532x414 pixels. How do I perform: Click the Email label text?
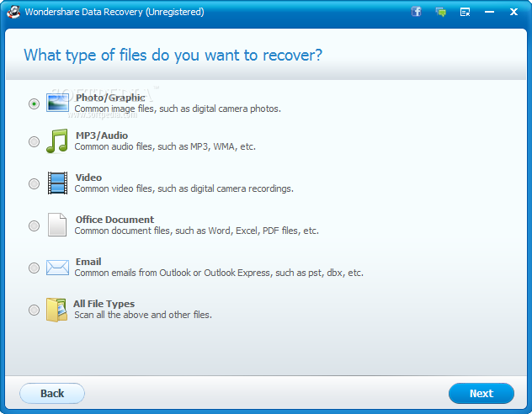pyautogui.click(x=88, y=262)
